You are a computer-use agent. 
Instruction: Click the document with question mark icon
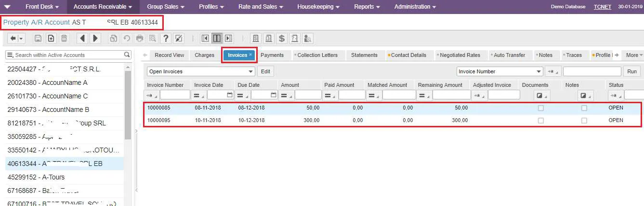pos(295,38)
